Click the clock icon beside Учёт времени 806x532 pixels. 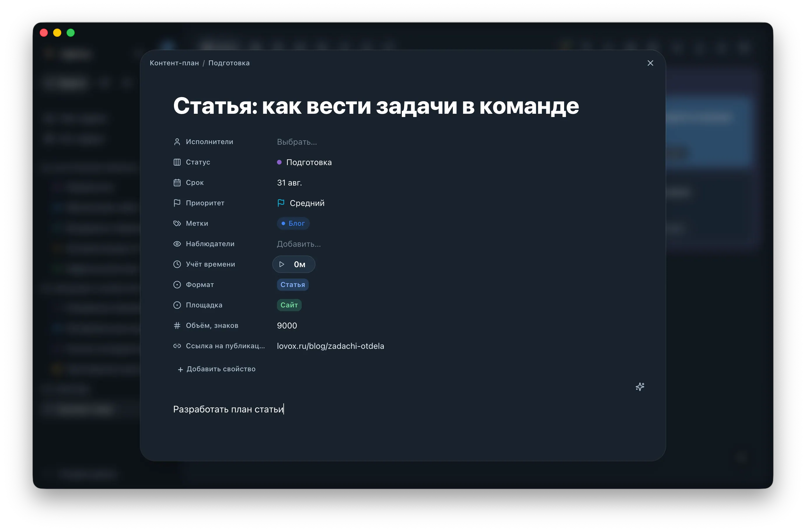coord(177,264)
